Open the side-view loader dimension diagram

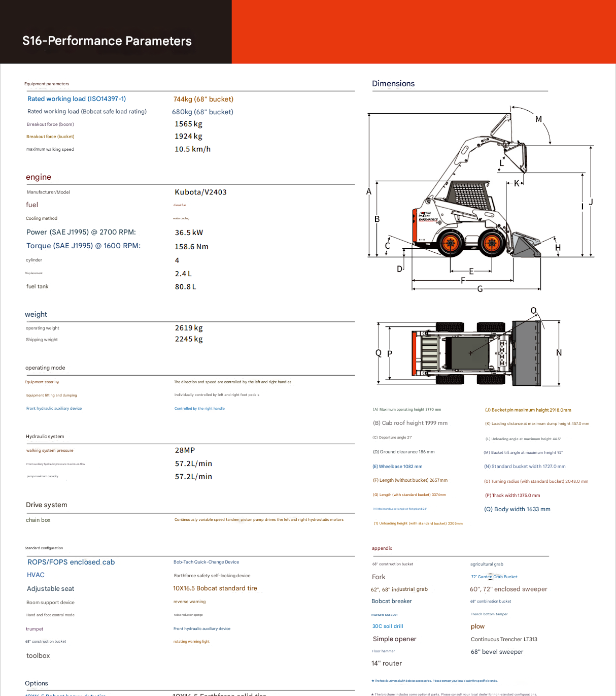pyautogui.click(x=481, y=198)
